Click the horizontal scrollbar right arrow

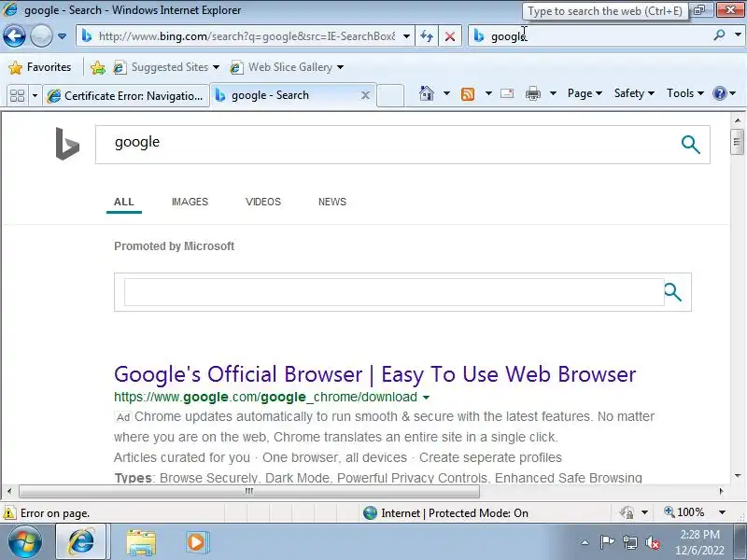pyautogui.click(x=721, y=491)
